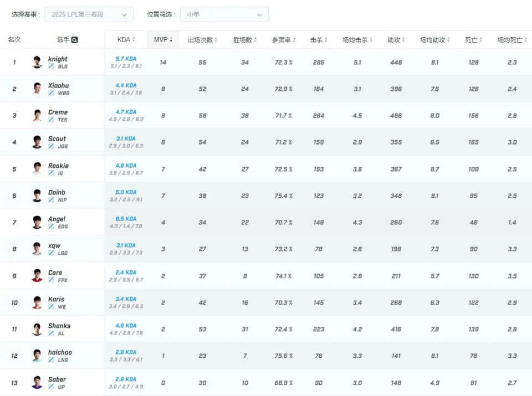The width and height of the screenshot is (532, 396).
Task: Click Rookie's player avatar
Action: 37,169
